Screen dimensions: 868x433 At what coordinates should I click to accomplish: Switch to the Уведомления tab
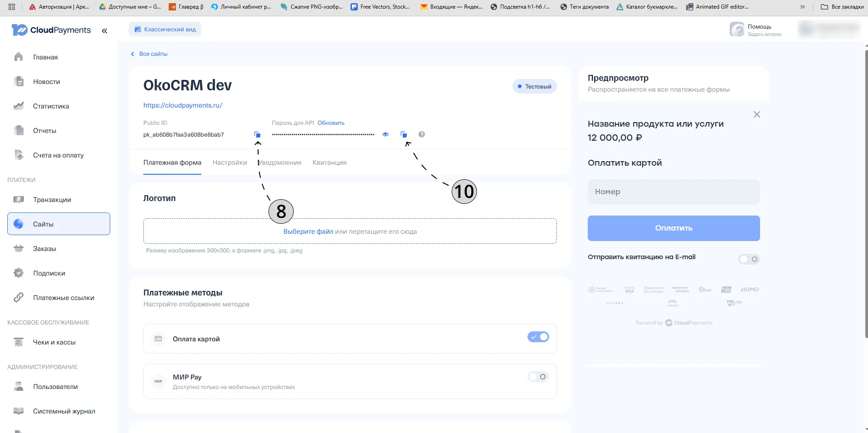[x=280, y=162]
